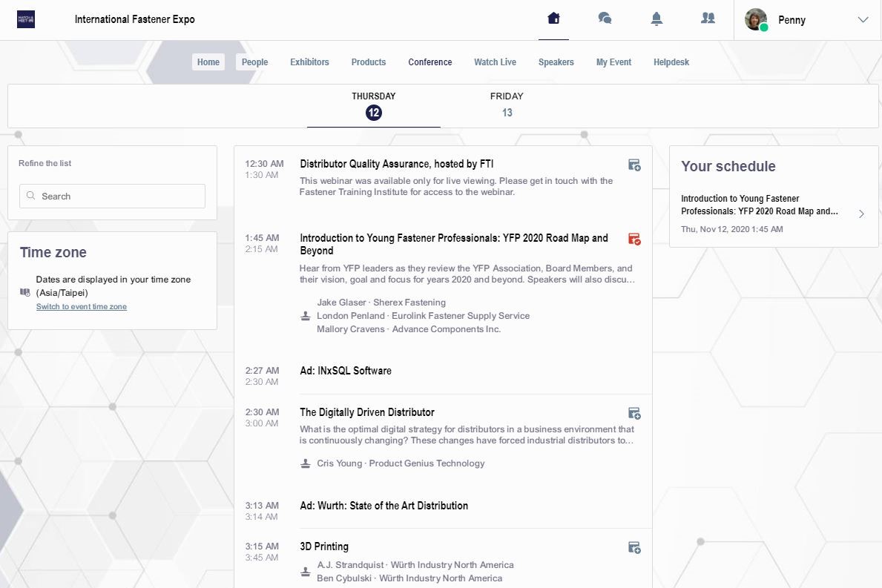Image resolution: width=882 pixels, height=588 pixels.
Task: Click speaker Mallory Cravens · Advance Components
Action: [409, 329]
